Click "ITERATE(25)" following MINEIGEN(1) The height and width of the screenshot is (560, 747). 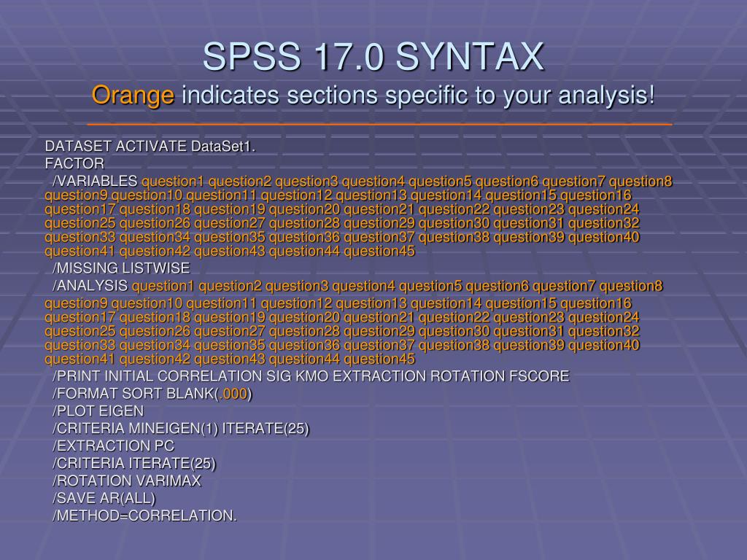pos(266,429)
